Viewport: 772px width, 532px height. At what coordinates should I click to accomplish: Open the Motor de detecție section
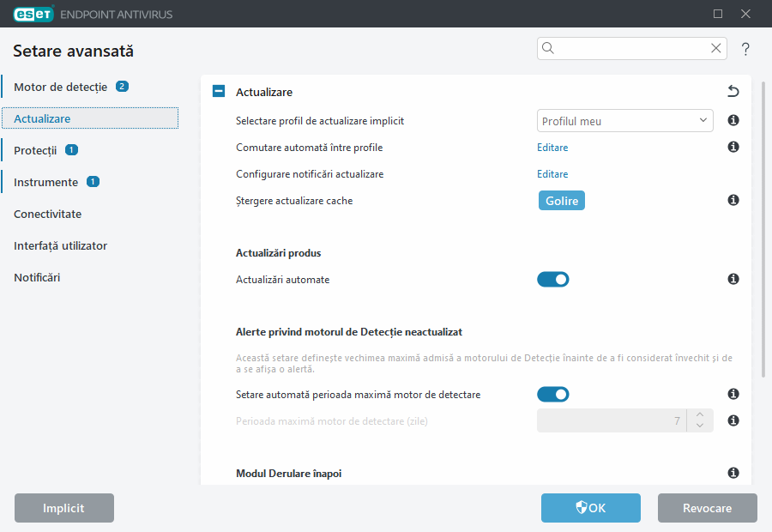60,87
